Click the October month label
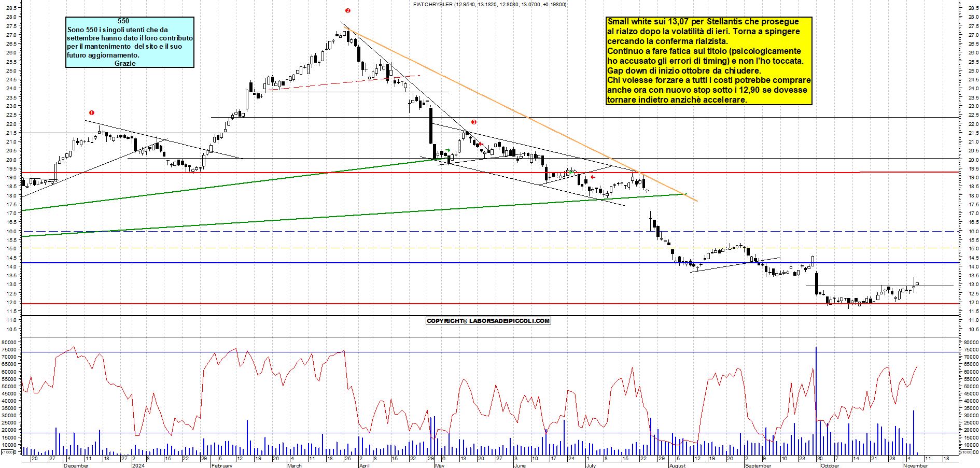Viewport: 980px width, 468px height. [x=830, y=465]
